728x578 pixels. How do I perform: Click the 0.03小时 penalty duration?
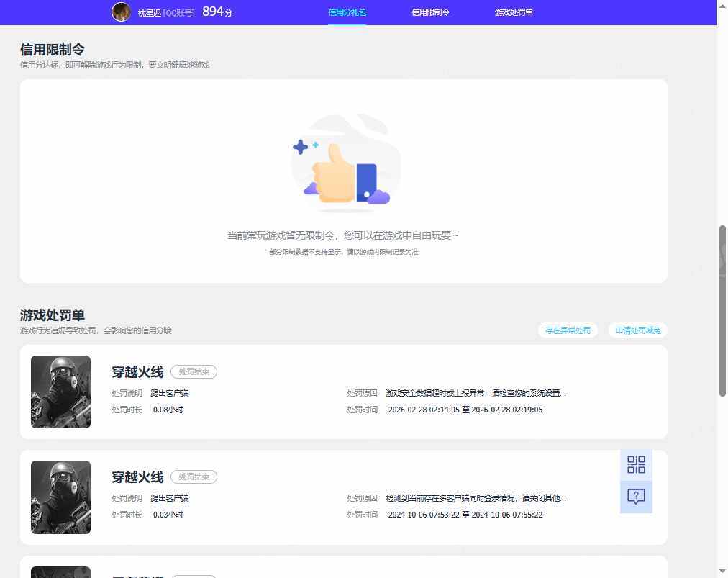click(168, 515)
